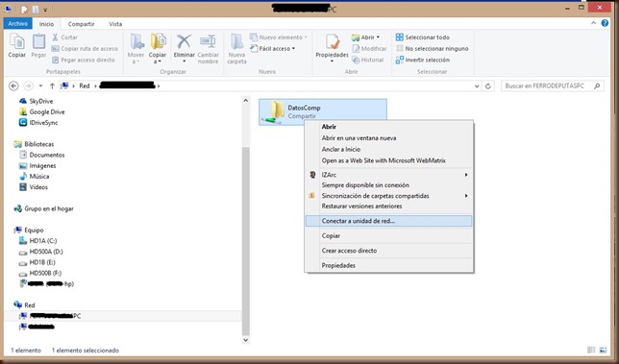Image resolution: width=619 pixels, height=364 pixels.
Task: Choose Open as a Web Site with WebMatrix
Action: [389, 160]
